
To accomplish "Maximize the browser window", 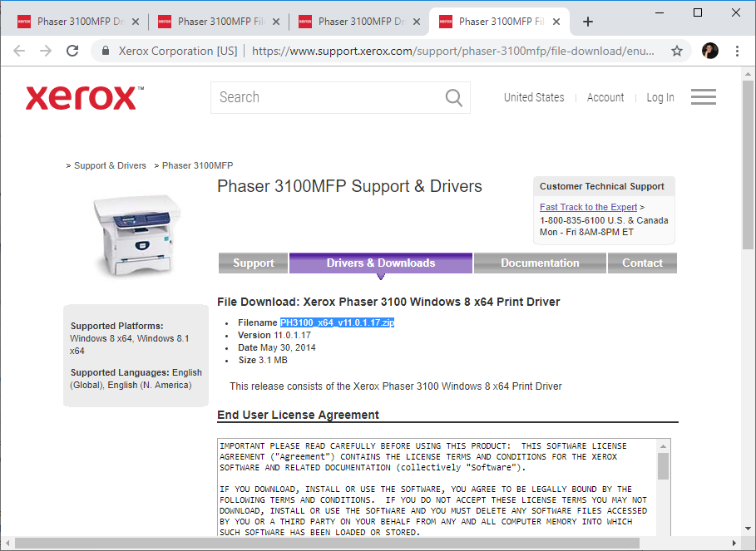I will coord(698,12).
